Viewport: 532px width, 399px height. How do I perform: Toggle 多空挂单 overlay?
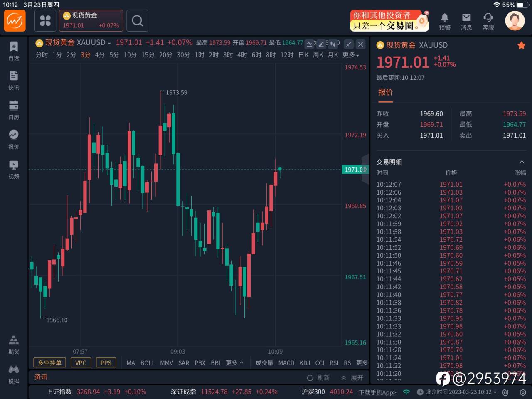tap(50, 363)
